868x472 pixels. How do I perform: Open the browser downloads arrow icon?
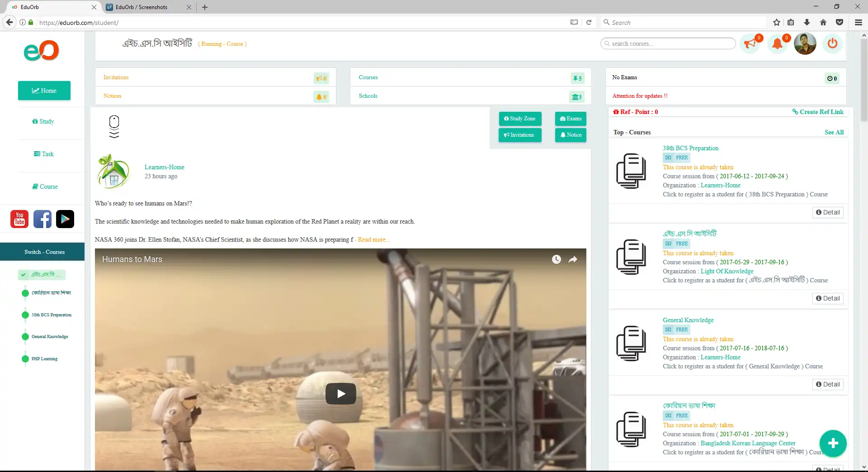pos(807,22)
